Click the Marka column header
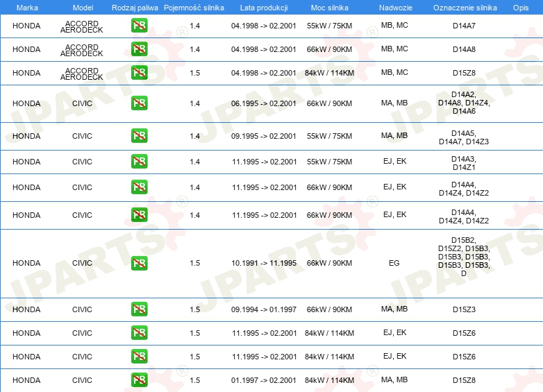The width and height of the screenshot is (543, 392). click(x=27, y=8)
